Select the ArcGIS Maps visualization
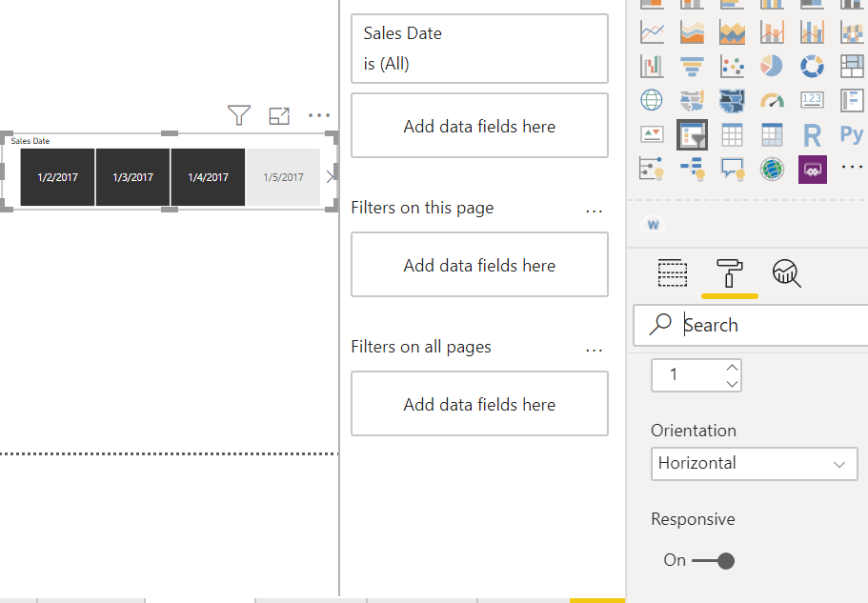The width and height of the screenshot is (868, 603). click(772, 169)
